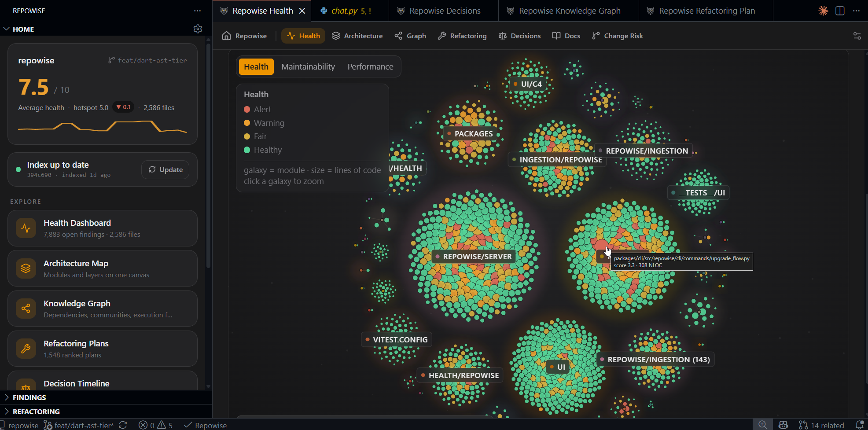This screenshot has width=868, height=430.
Task: Click the Repowise checkmark status item
Action: (205, 425)
